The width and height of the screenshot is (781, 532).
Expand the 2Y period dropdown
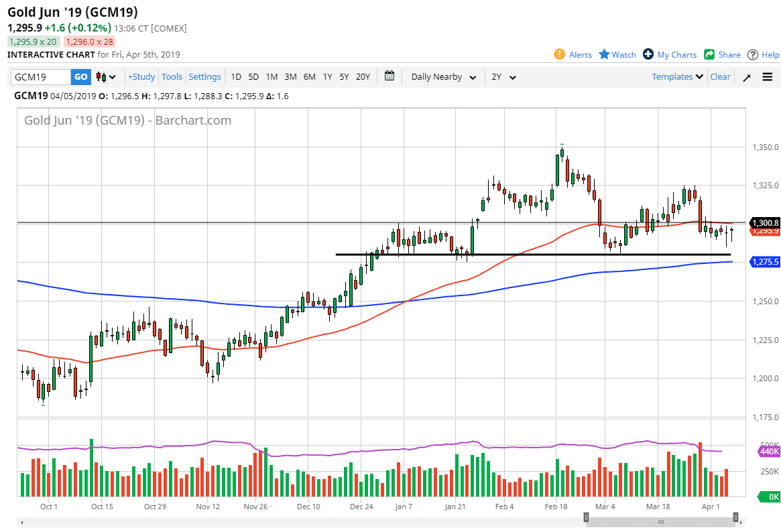coord(503,77)
